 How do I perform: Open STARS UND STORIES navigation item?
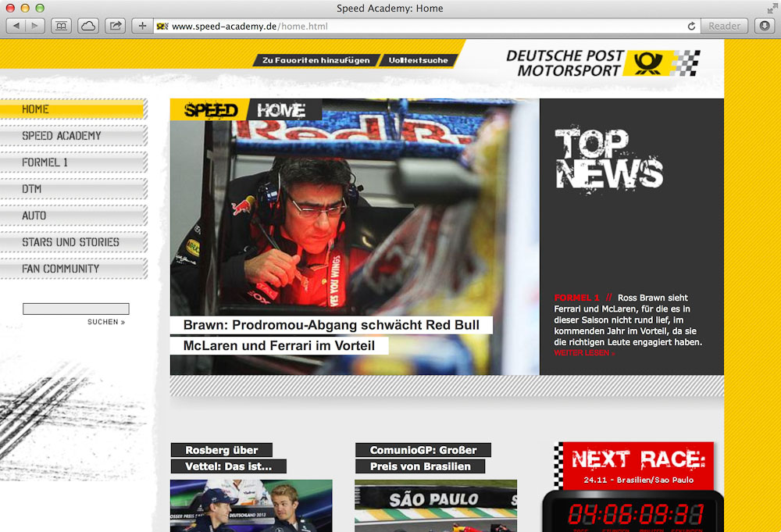(73, 242)
